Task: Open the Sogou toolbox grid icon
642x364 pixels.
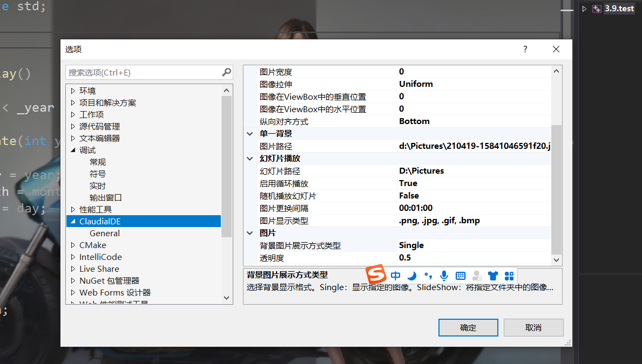Action: point(509,276)
